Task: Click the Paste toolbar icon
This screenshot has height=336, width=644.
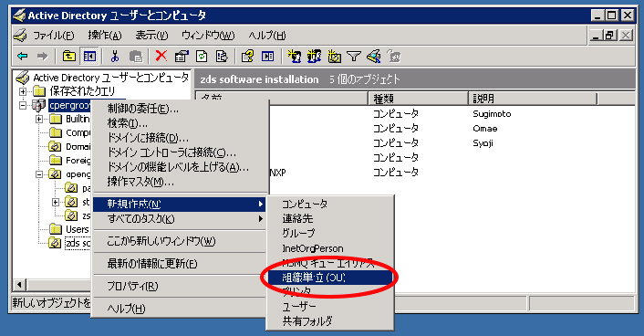Action: pyautogui.click(x=136, y=56)
